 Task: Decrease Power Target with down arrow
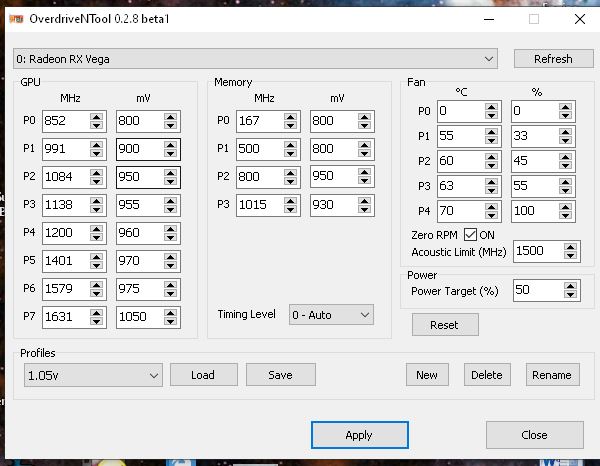(570, 295)
